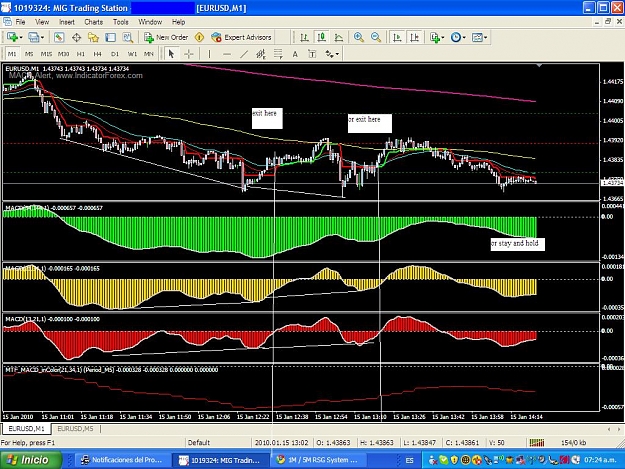
Task: Select the horizontal line drawing tool
Action: [x=226, y=54]
